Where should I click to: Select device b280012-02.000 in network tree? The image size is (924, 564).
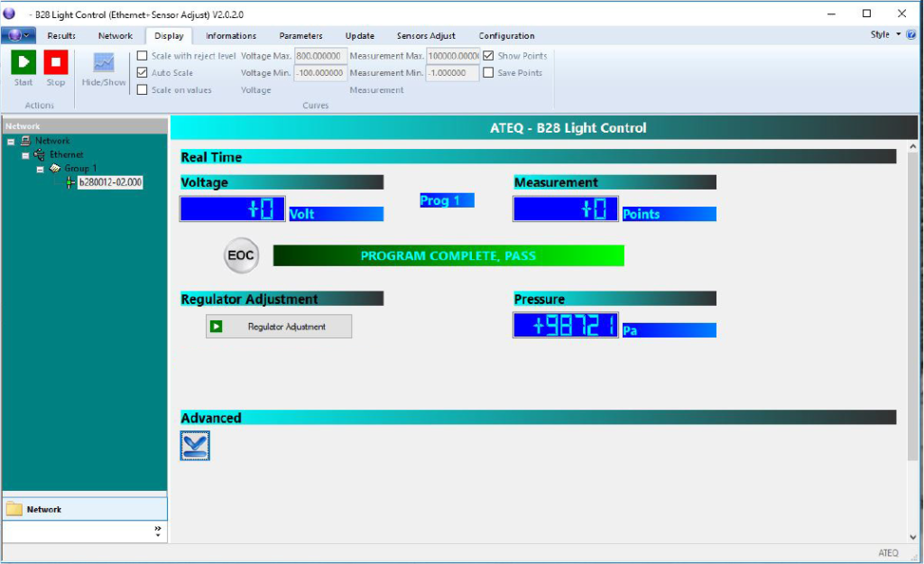point(110,182)
